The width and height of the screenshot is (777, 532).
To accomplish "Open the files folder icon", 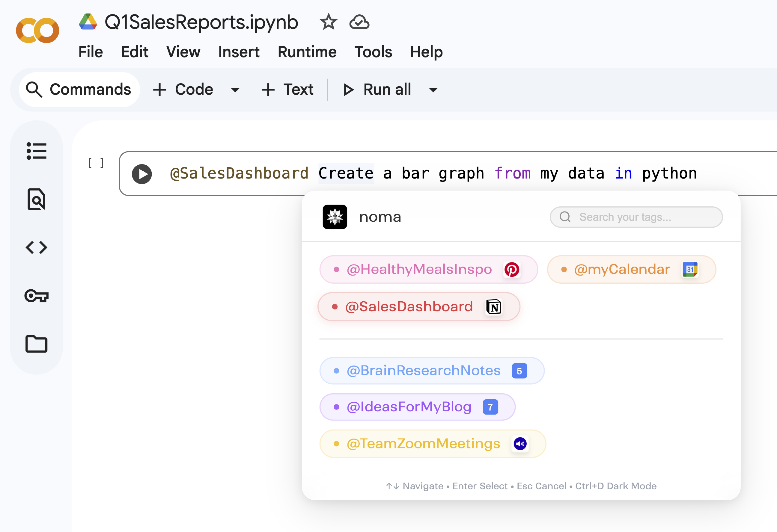I will point(37,344).
